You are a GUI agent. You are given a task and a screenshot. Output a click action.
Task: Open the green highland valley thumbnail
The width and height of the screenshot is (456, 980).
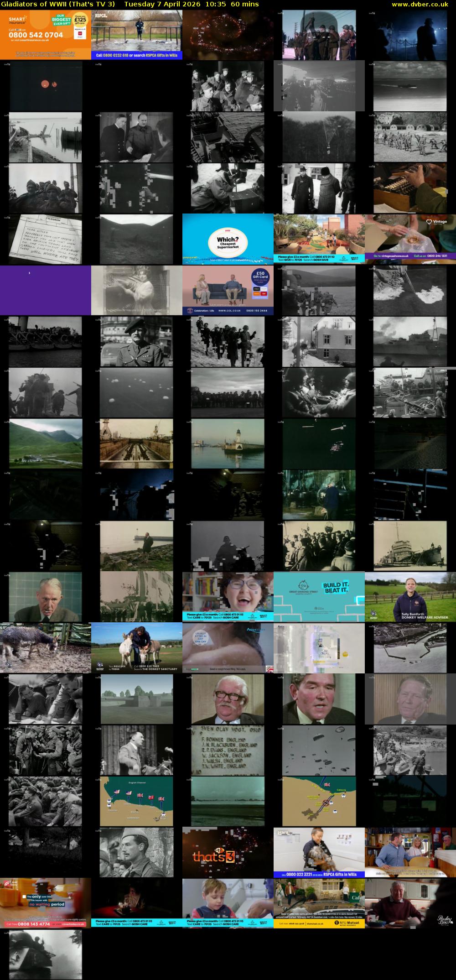click(46, 443)
